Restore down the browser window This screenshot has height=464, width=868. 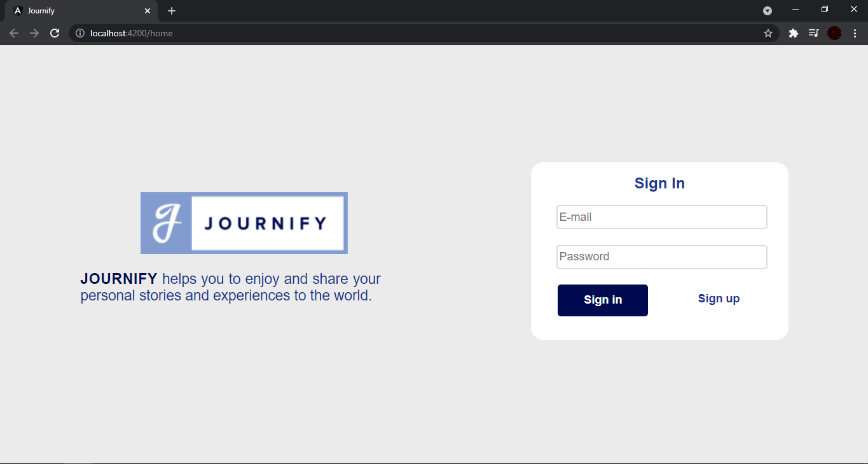coord(825,9)
